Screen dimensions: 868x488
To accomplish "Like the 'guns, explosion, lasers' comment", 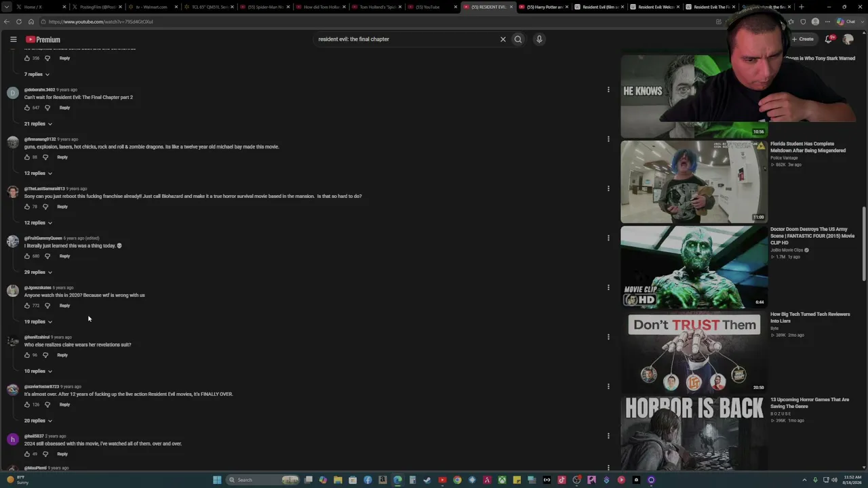I will point(27,157).
